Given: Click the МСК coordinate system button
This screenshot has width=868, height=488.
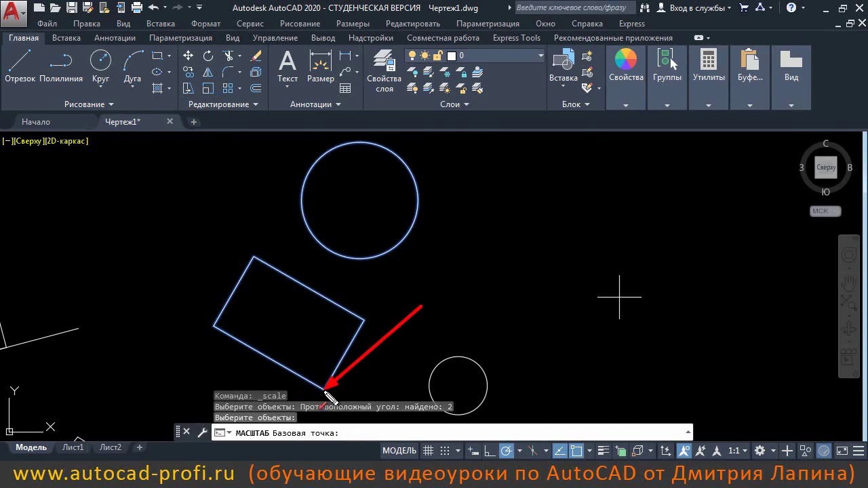Looking at the screenshot, I should pyautogui.click(x=825, y=211).
